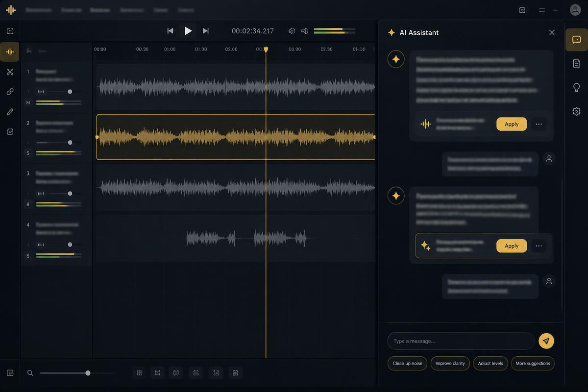Apply the suggestion with the waveform icon
588x392 pixels.
click(512, 124)
